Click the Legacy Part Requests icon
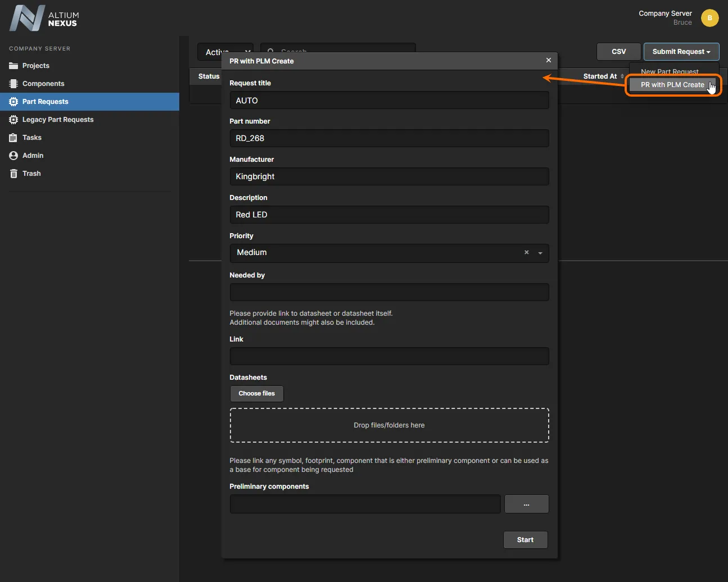 [13, 120]
